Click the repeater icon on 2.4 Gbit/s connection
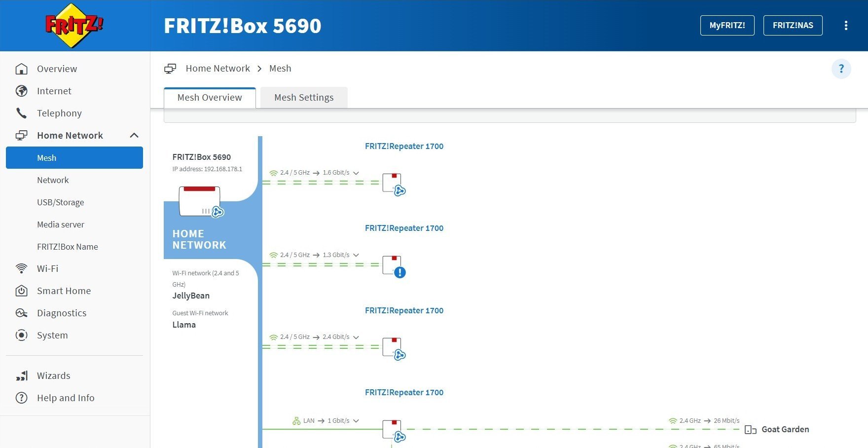 pos(394,348)
